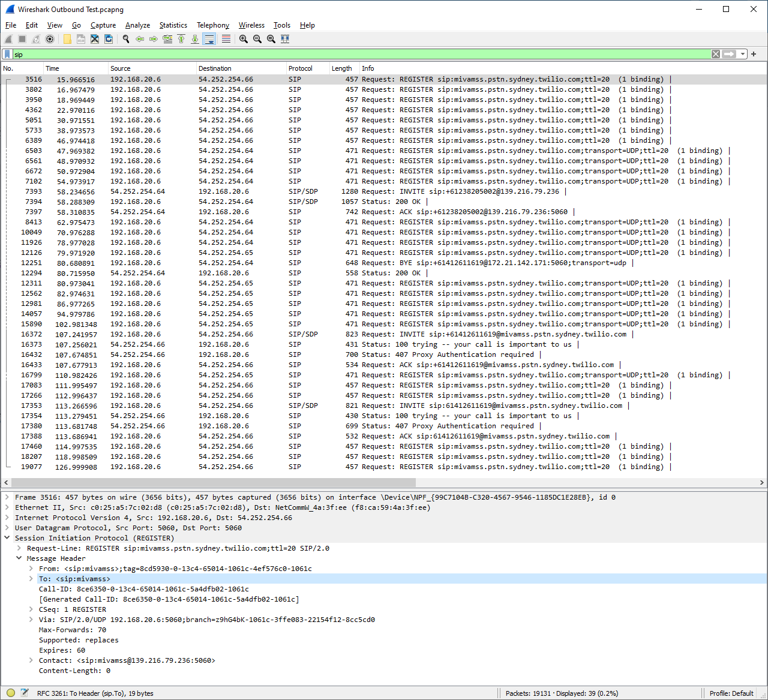This screenshot has width=768, height=700.
Task: Open a capture file via folder icon
Action: pos(67,39)
